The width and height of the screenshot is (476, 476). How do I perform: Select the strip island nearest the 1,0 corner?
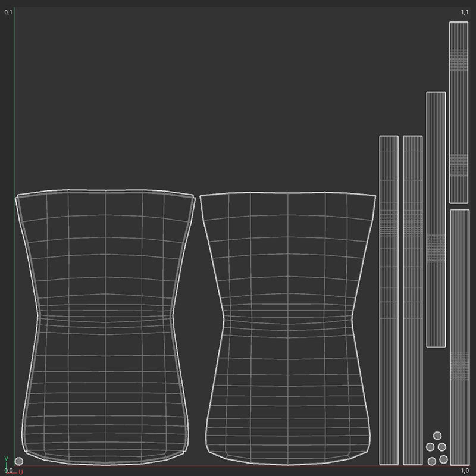pyautogui.click(x=459, y=337)
